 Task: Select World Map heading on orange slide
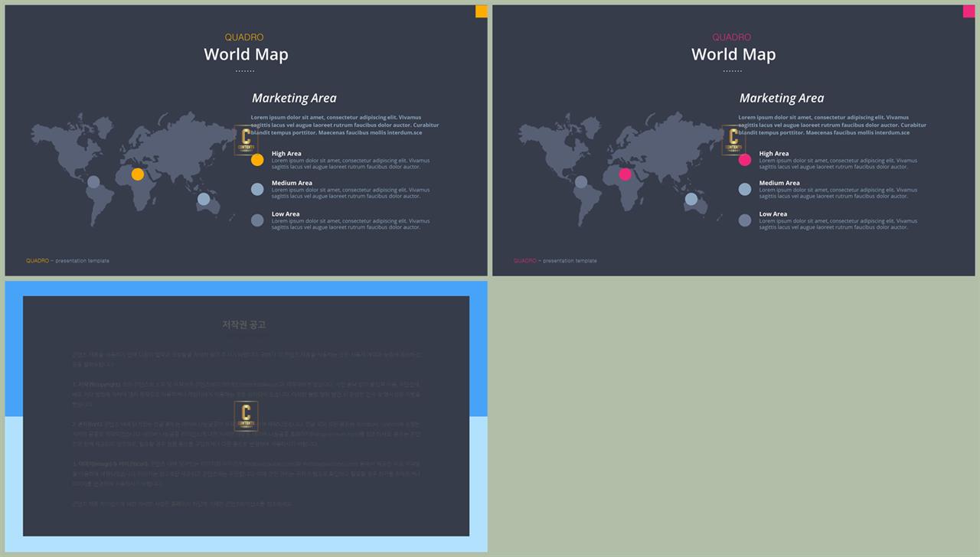click(246, 54)
